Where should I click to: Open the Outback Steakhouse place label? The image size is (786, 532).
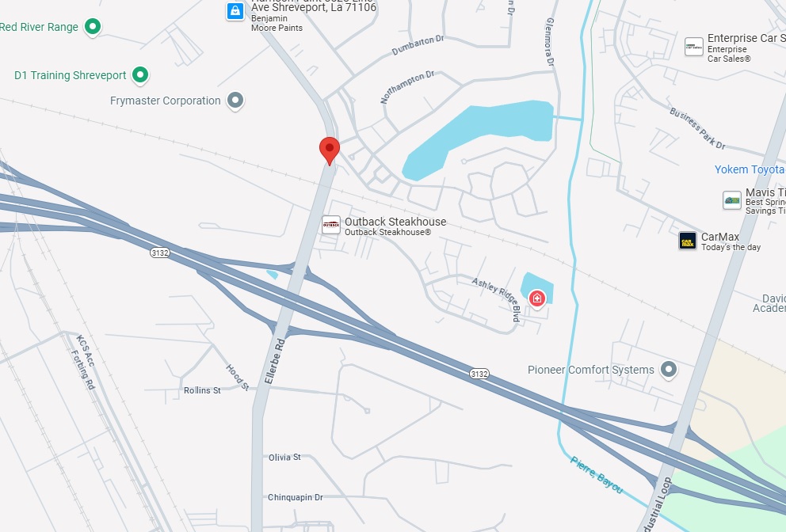(395, 222)
